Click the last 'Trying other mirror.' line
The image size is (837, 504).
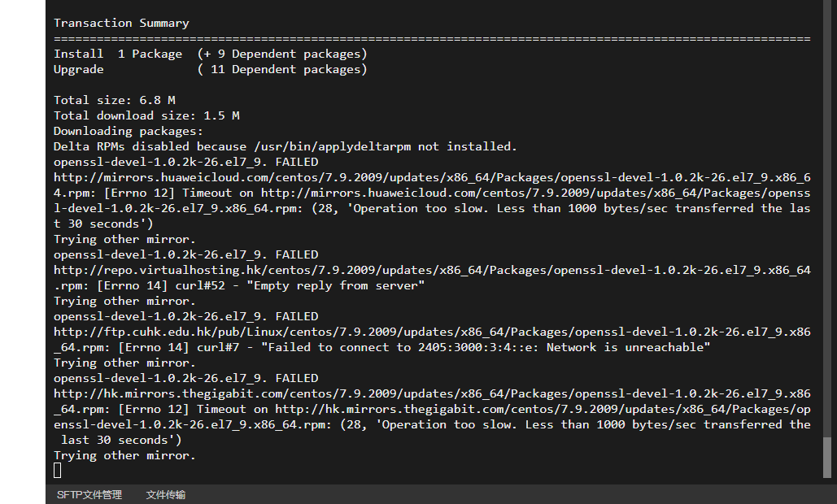coord(124,456)
